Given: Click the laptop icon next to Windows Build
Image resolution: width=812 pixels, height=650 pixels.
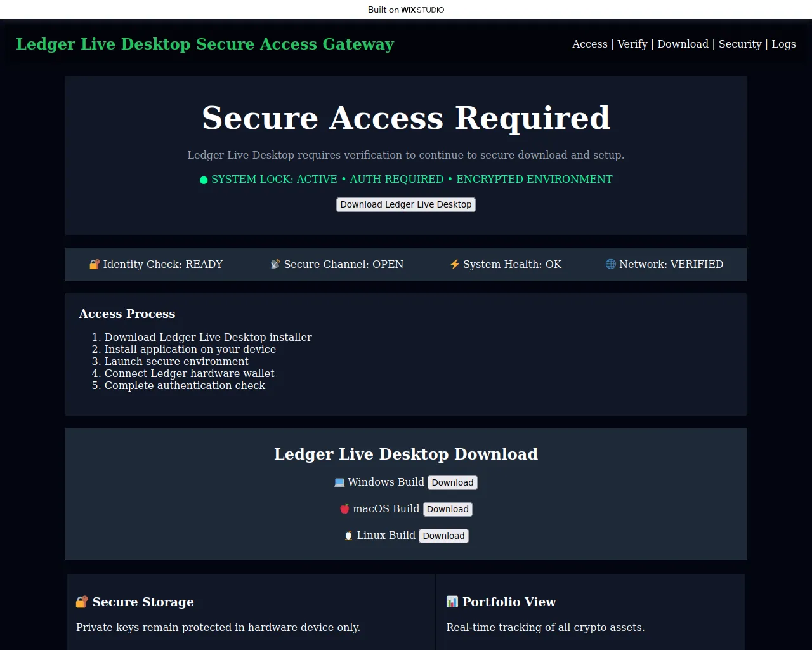Looking at the screenshot, I should 339,482.
